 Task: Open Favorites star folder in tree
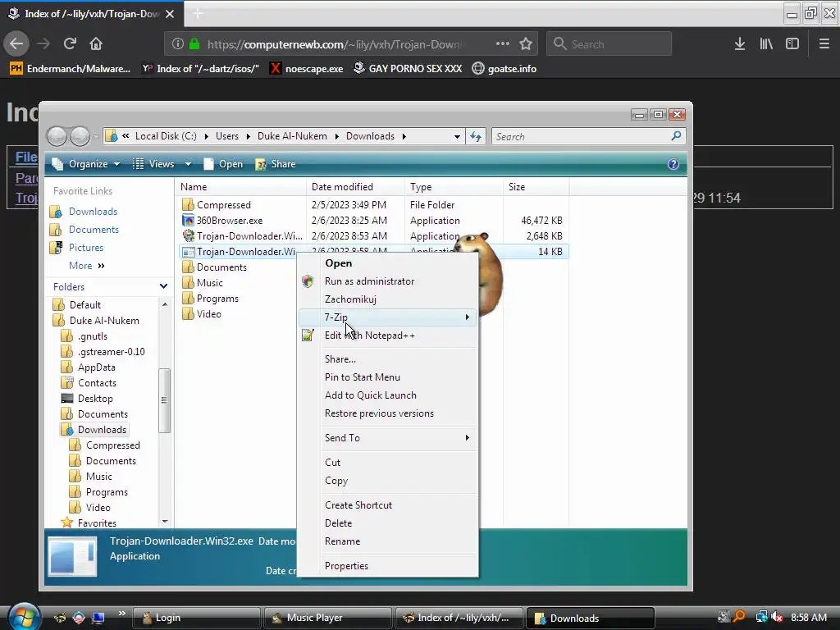89,523
